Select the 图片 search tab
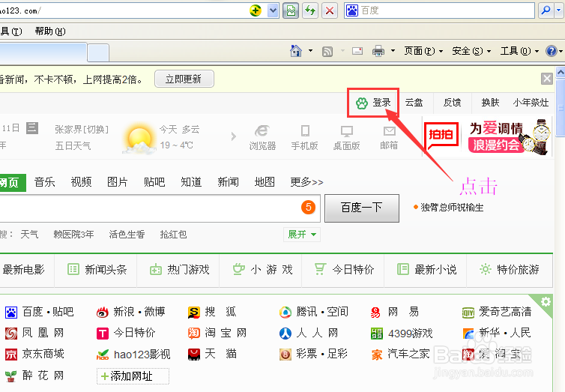565x392 pixels. click(x=118, y=182)
